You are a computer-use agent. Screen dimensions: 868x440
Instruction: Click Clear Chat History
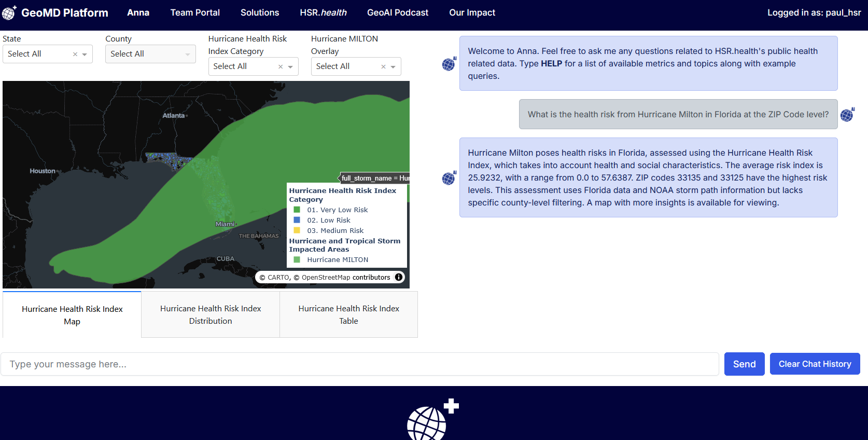815,364
